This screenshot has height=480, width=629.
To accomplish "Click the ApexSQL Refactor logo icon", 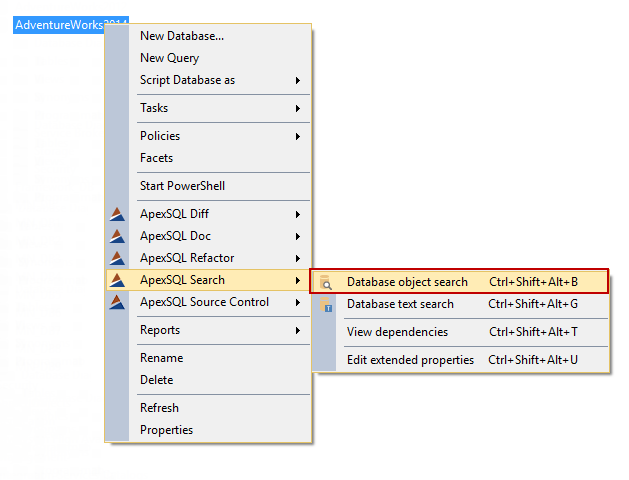I will 117,258.
